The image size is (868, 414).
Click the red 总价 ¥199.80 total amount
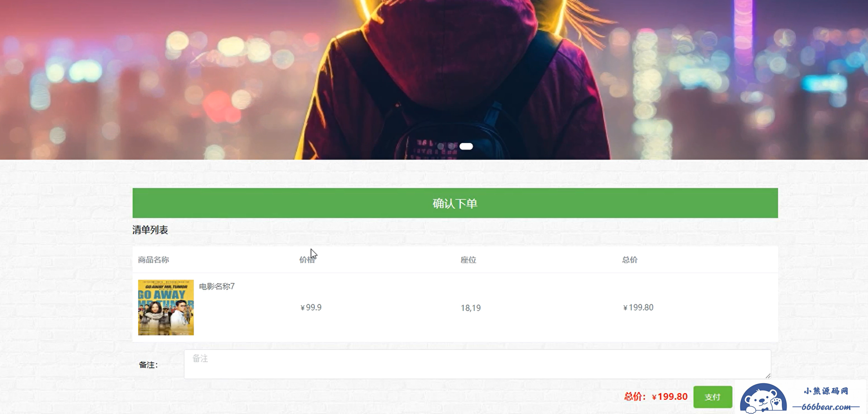click(x=656, y=397)
